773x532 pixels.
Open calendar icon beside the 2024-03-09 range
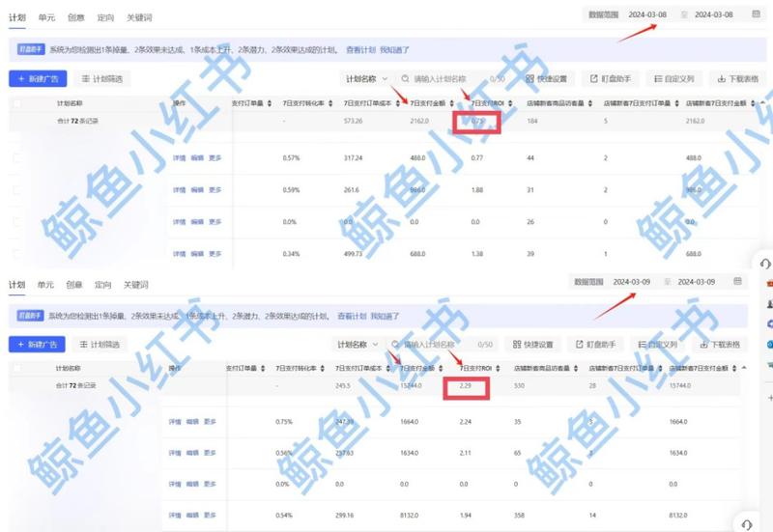pos(737,281)
